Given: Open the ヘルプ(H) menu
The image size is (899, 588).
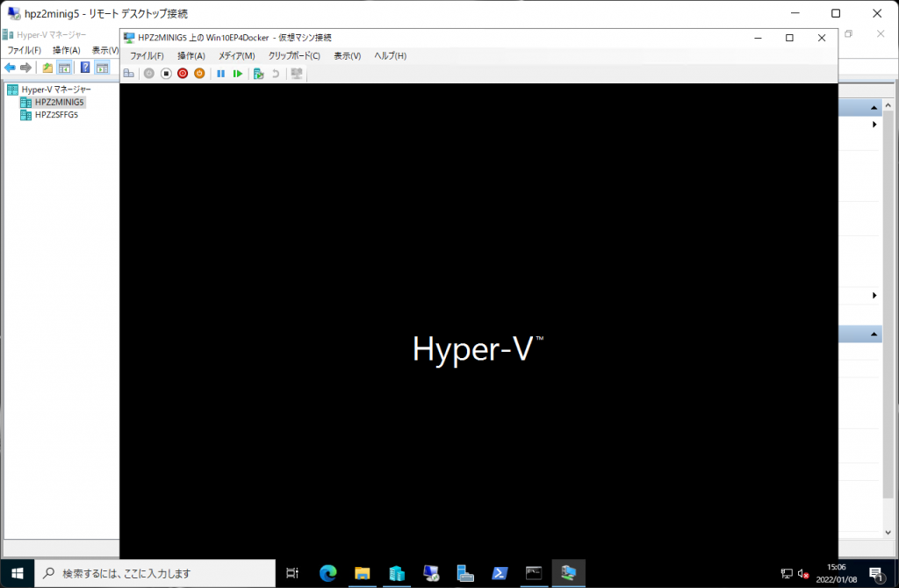Looking at the screenshot, I should [x=391, y=55].
